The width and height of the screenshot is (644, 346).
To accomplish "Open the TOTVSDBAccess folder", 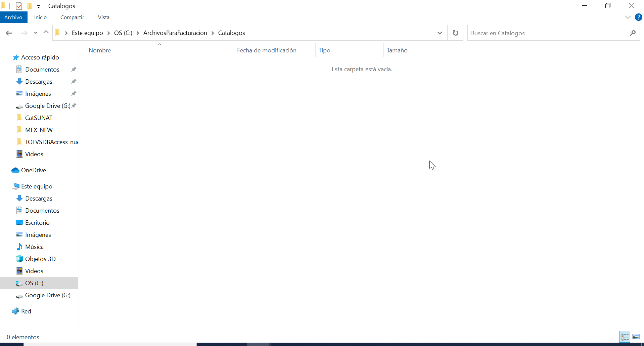I will [x=51, y=142].
